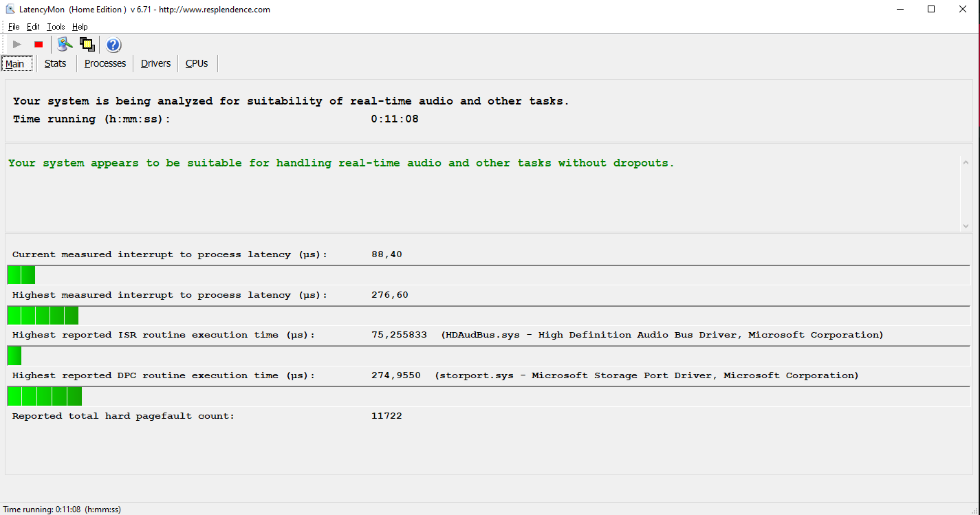The height and width of the screenshot is (515, 980).
Task: Click the storport.sys driver text
Action: pos(646,375)
